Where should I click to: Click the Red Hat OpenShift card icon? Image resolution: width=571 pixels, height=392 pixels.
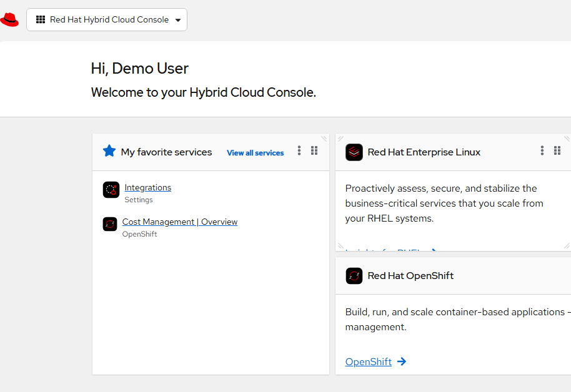pos(354,276)
